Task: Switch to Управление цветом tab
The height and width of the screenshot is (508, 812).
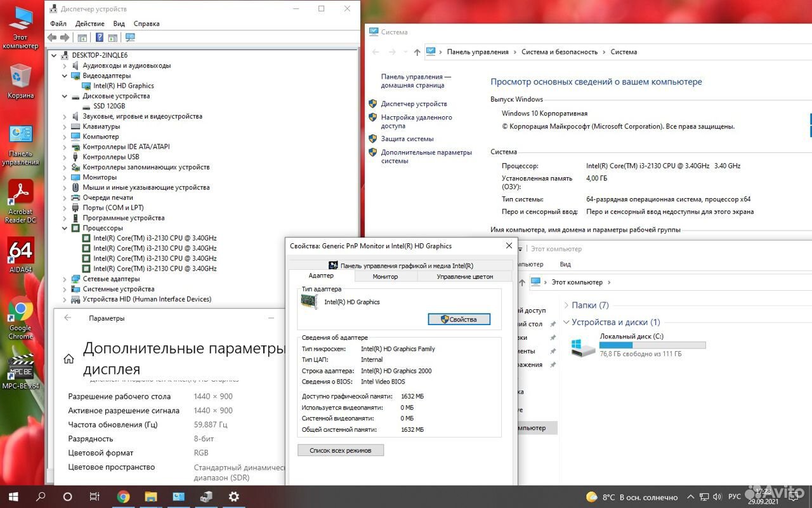Action: pos(464,276)
